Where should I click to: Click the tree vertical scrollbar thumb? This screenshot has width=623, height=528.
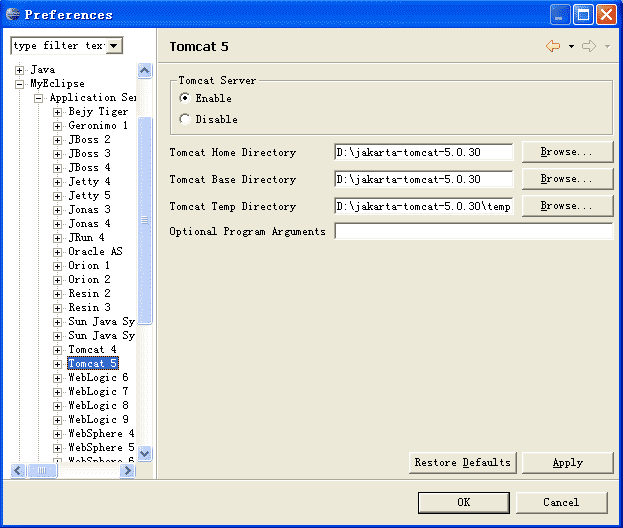click(145, 220)
